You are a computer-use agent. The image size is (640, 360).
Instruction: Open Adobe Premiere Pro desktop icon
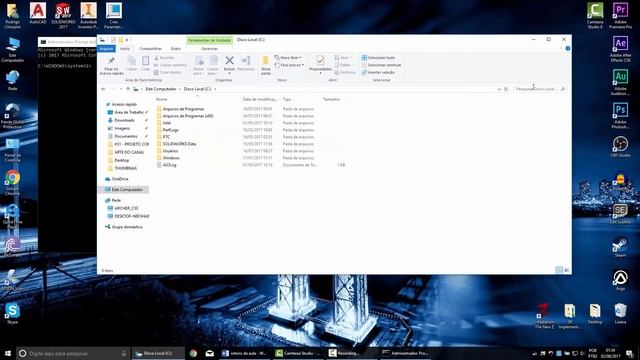pyautogui.click(x=620, y=16)
